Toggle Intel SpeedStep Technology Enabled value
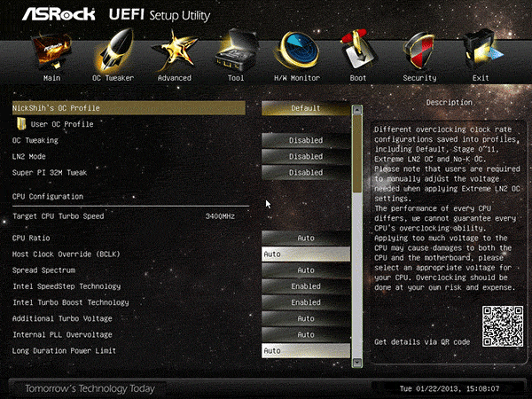The height and width of the screenshot is (399, 532). tap(305, 286)
